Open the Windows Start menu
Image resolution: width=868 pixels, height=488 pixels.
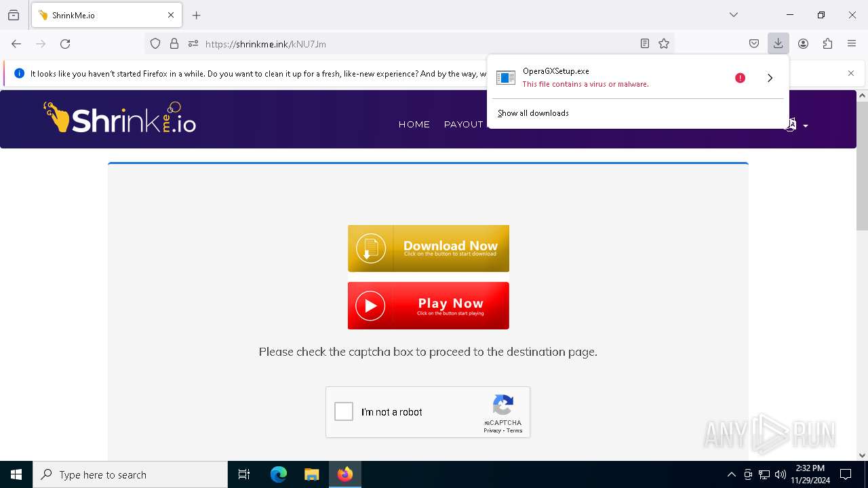[16, 474]
